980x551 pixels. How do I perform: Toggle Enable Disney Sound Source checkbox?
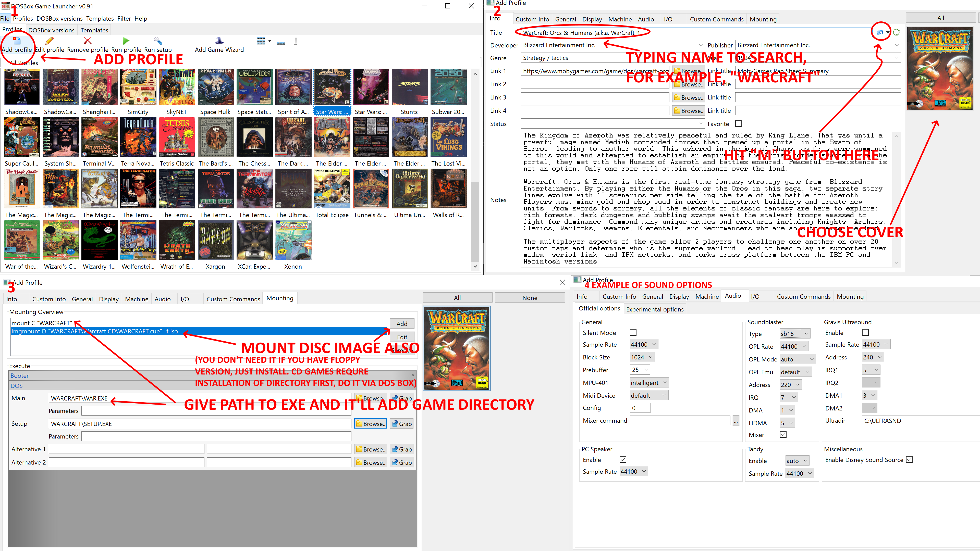point(909,459)
